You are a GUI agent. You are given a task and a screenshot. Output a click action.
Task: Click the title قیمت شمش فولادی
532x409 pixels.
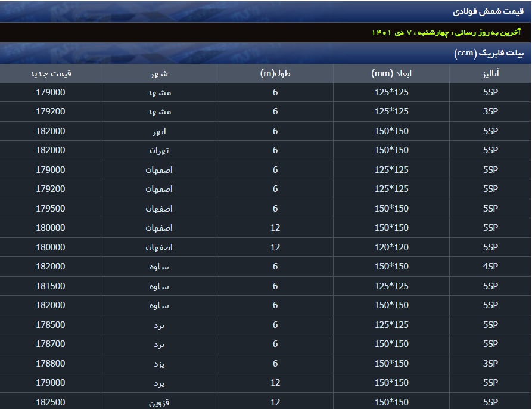click(488, 11)
